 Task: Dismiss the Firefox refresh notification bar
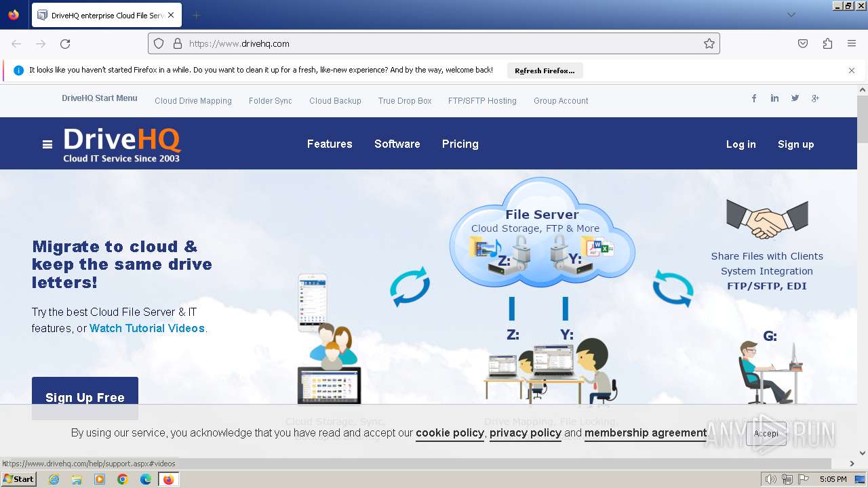coord(852,70)
